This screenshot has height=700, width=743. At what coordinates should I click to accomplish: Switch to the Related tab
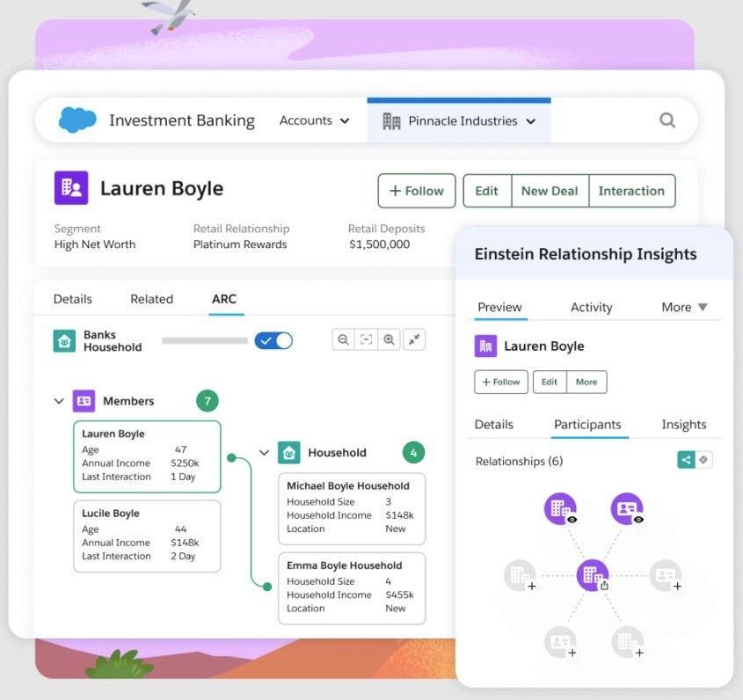151,299
